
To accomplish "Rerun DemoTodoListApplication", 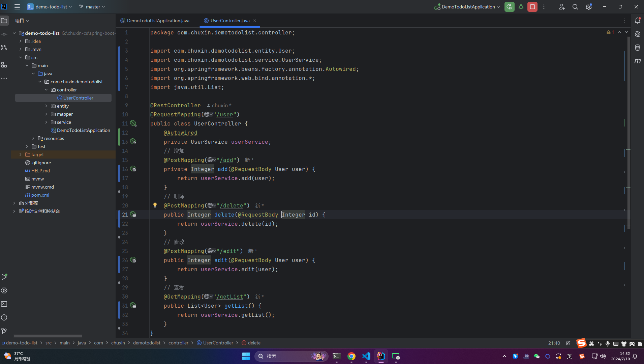I will pos(509,7).
